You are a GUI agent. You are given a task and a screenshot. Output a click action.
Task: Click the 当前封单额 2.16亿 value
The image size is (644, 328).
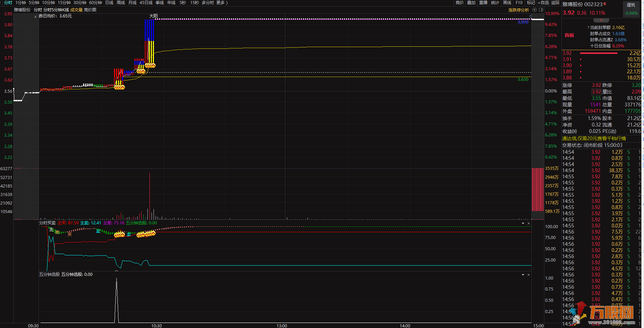tap(618, 28)
